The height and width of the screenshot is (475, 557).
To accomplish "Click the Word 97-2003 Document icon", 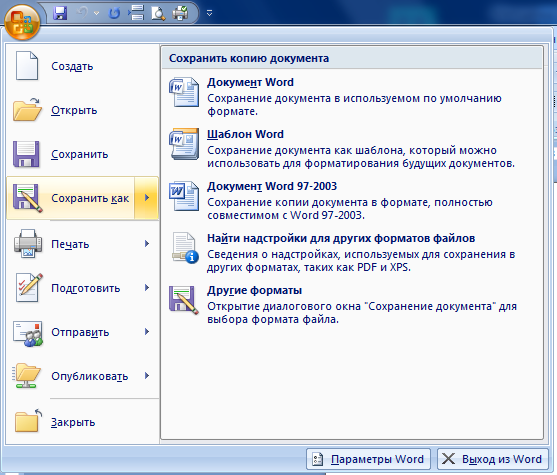I will click(x=184, y=196).
